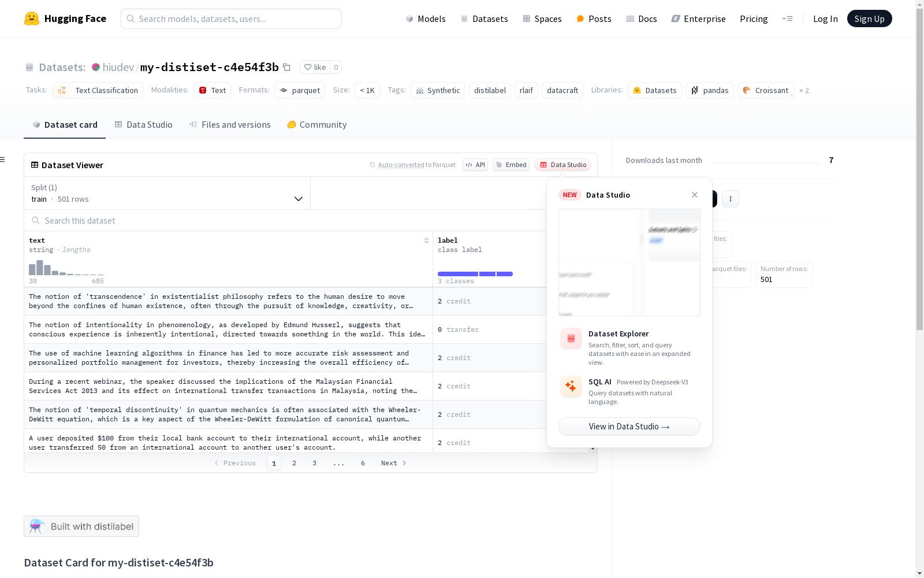This screenshot has height=578, width=924.
Task: Jump to page 2 of the dataset
Action: [x=295, y=463]
